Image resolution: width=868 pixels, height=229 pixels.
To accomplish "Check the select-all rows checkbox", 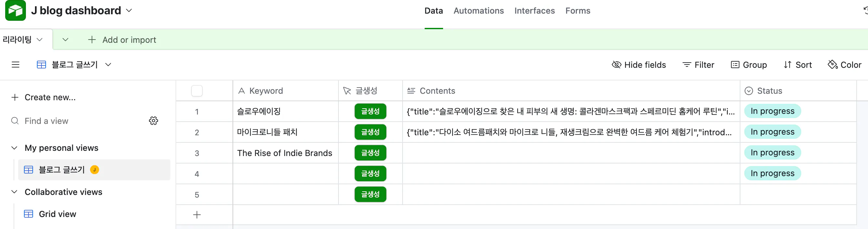I will (x=197, y=91).
